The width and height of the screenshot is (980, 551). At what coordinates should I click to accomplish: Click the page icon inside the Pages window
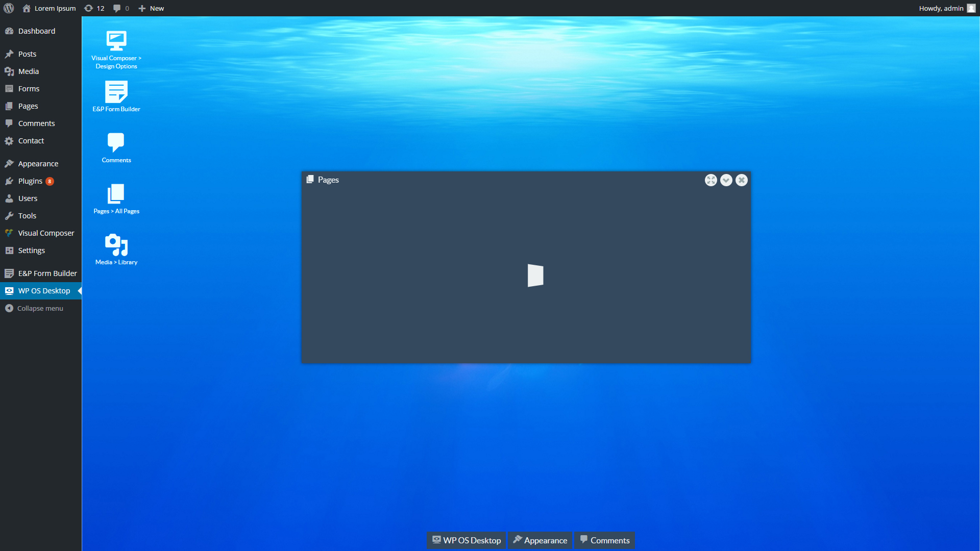pyautogui.click(x=535, y=275)
